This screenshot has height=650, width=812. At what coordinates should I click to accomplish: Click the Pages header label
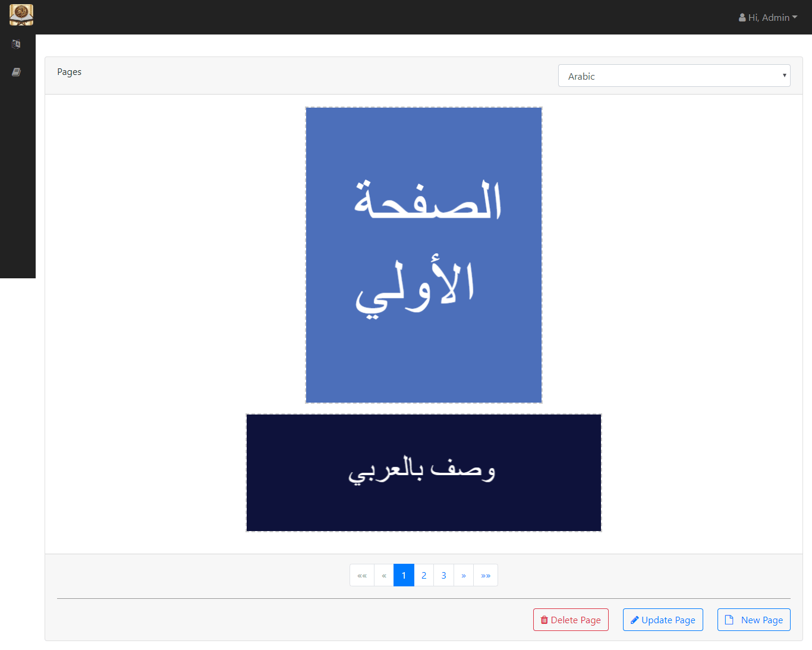pyautogui.click(x=70, y=72)
